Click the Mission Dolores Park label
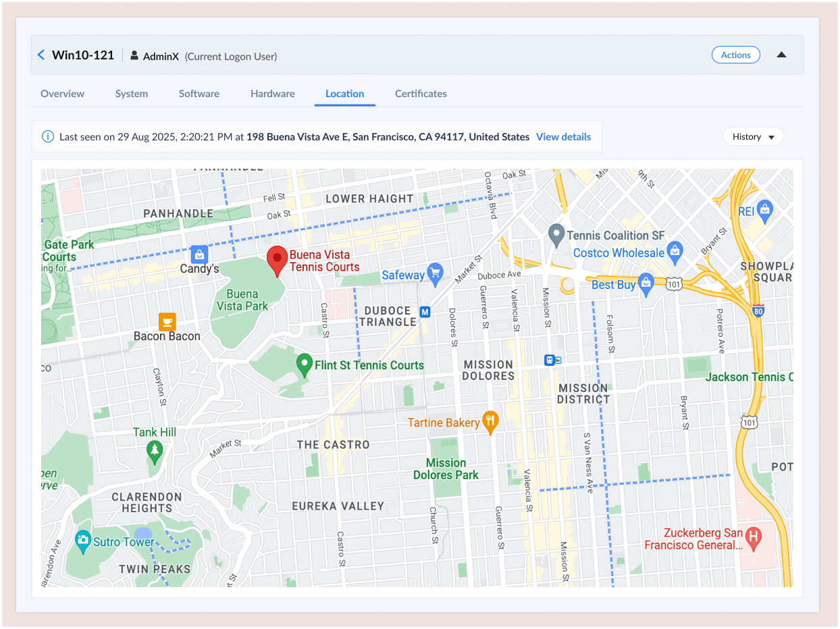The width and height of the screenshot is (840, 629). pyautogui.click(x=446, y=469)
